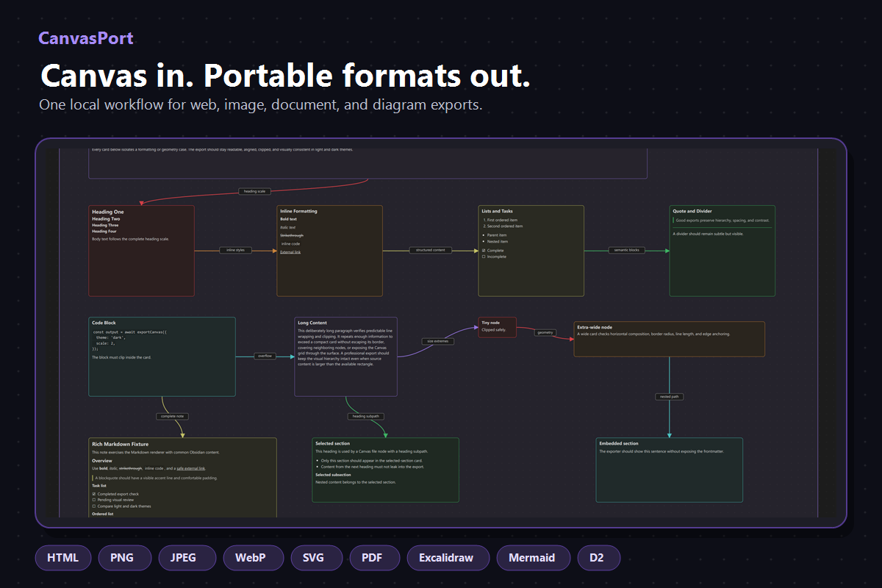Click the overflow edge label
This screenshot has width=882, height=588.
click(x=265, y=356)
